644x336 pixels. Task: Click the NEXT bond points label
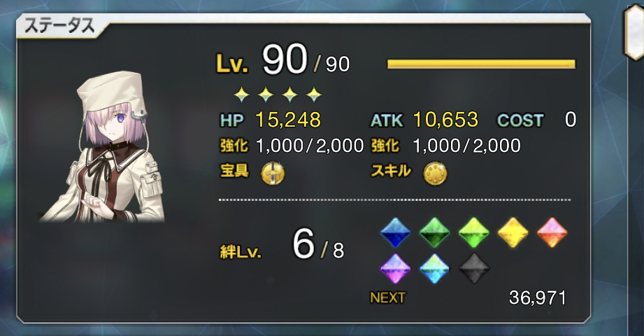pyautogui.click(x=387, y=297)
